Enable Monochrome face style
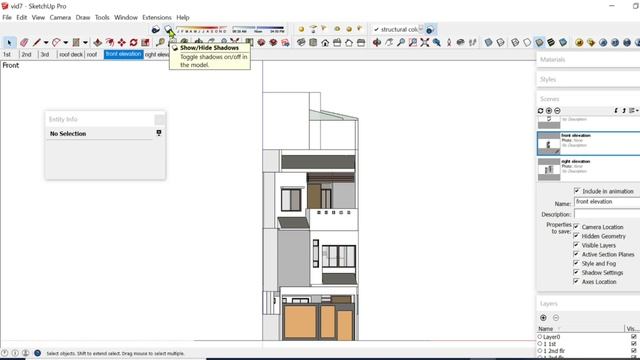Screen dimensions: 640x360 (563, 42)
